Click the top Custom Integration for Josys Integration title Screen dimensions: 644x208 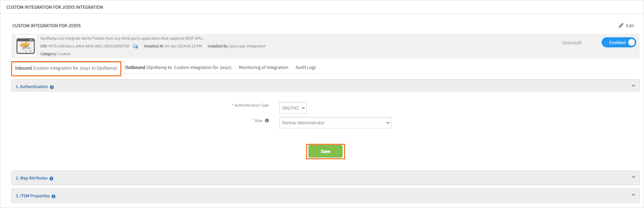(x=55, y=7)
